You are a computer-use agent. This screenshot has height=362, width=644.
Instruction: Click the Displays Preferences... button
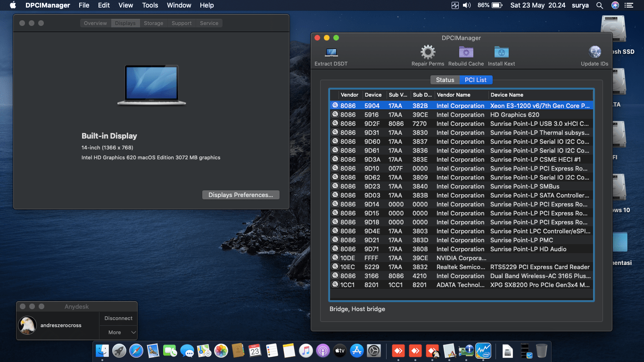pyautogui.click(x=241, y=195)
